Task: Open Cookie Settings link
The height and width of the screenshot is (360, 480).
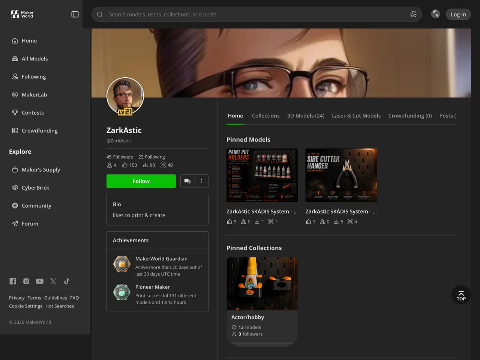Action: [x=25, y=306]
